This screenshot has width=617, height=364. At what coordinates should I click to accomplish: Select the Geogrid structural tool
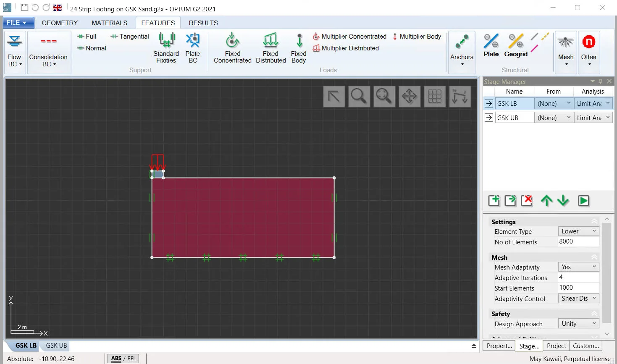click(516, 45)
